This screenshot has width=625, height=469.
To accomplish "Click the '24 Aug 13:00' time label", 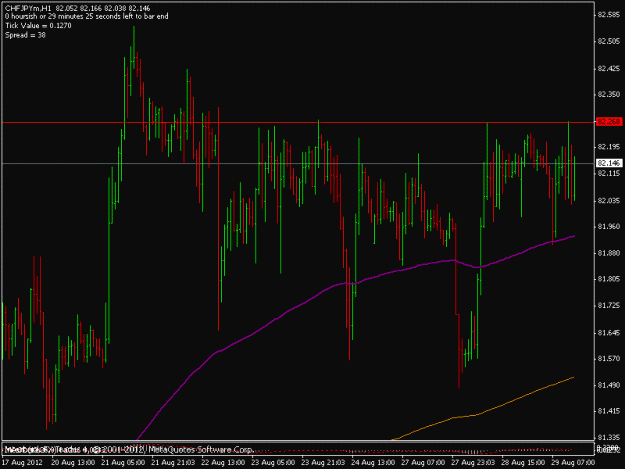I will pyautogui.click(x=373, y=463).
